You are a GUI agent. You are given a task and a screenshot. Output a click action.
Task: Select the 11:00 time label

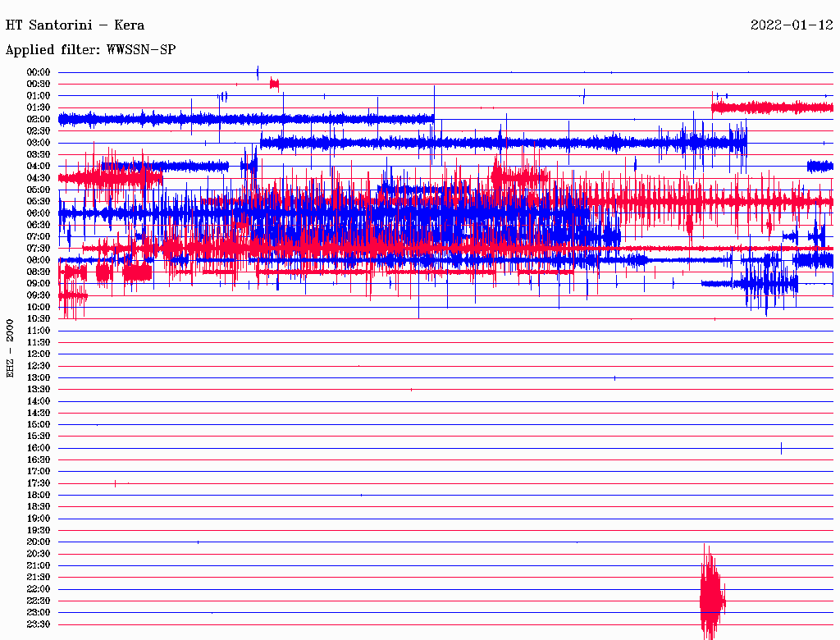39,331
